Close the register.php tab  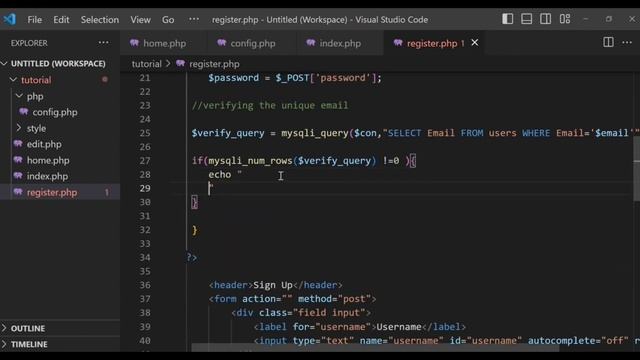coord(475,42)
